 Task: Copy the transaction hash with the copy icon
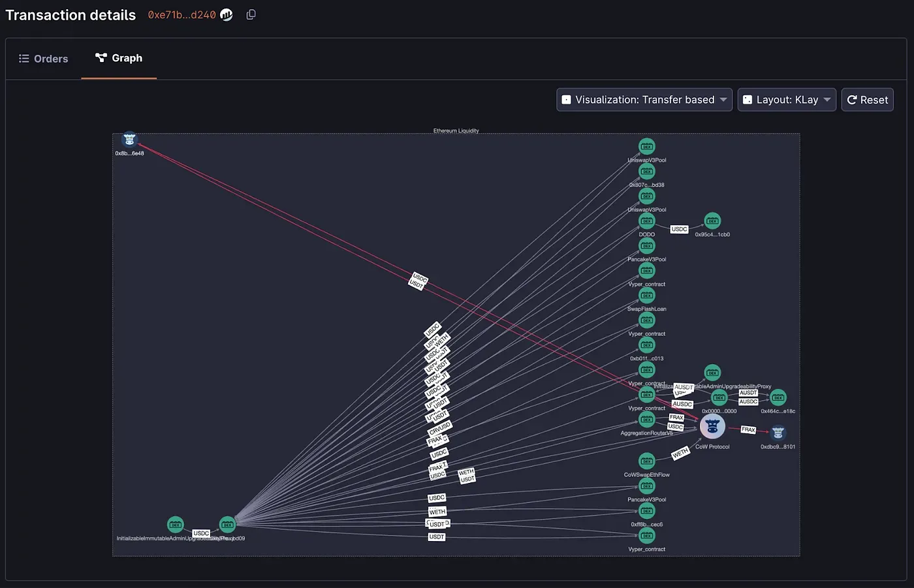(251, 14)
